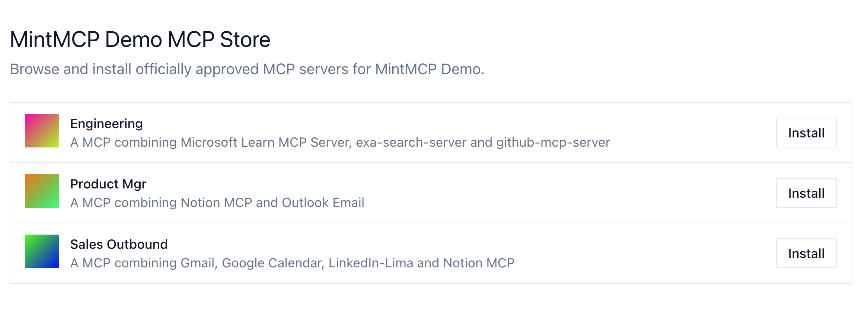Click the Product Mgr orange-green gradient icon
The height and width of the screenshot is (321, 868).
(x=42, y=191)
